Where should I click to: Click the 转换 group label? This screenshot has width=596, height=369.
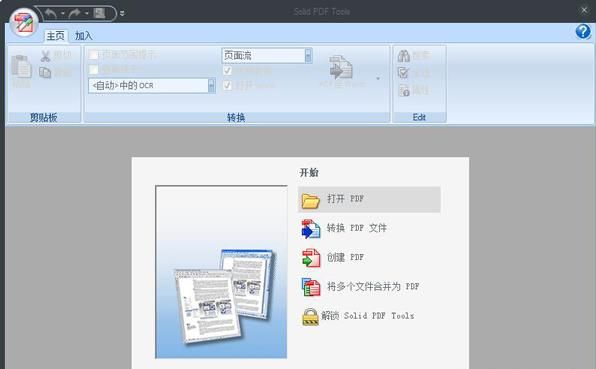point(236,117)
